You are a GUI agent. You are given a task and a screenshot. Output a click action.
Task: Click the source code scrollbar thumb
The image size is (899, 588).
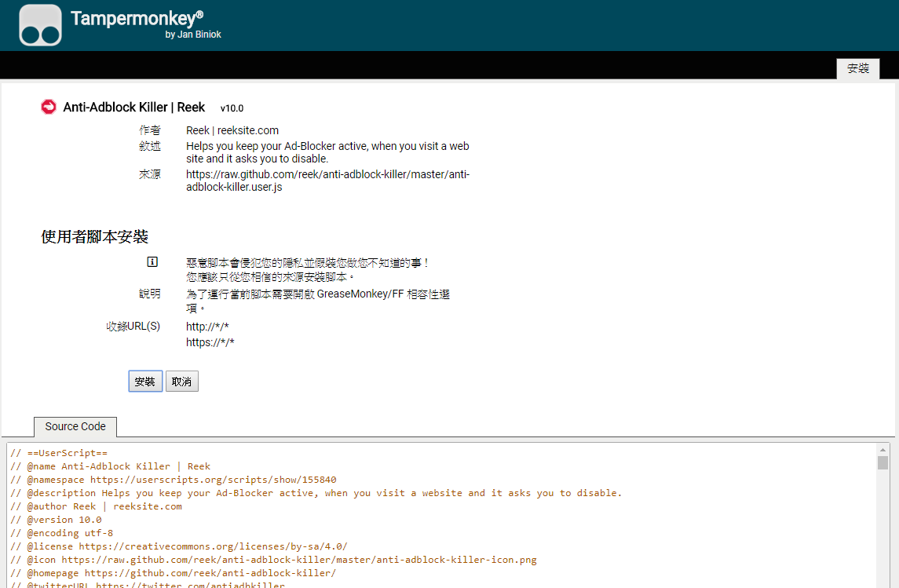[883, 463]
